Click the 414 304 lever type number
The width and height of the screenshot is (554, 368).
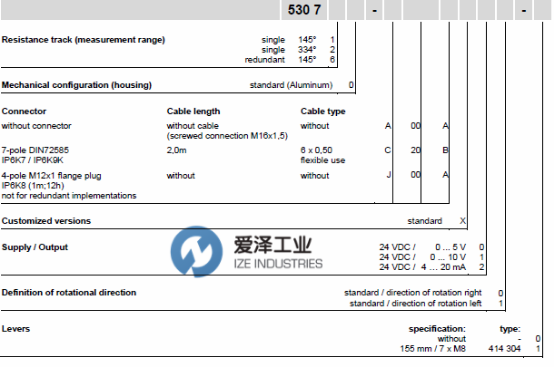(x=505, y=349)
